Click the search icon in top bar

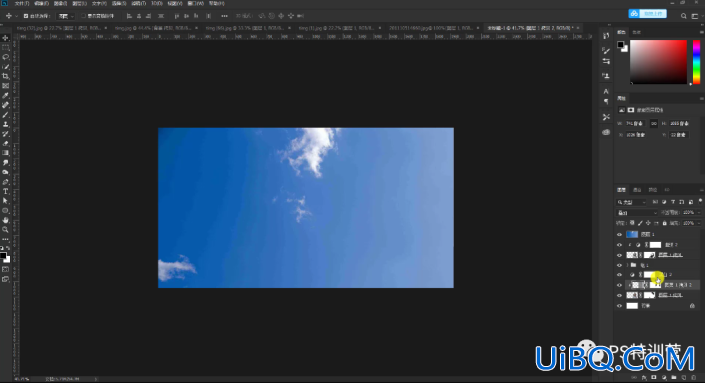pyautogui.click(x=683, y=16)
